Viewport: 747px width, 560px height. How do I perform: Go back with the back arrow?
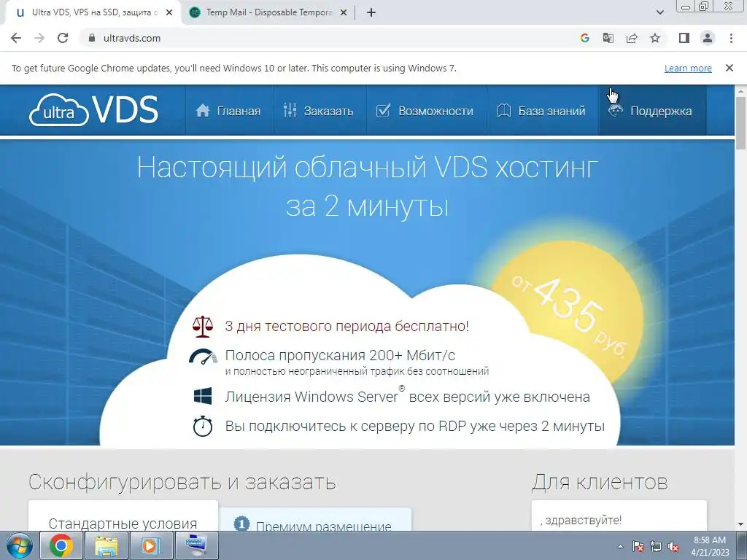point(16,38)
